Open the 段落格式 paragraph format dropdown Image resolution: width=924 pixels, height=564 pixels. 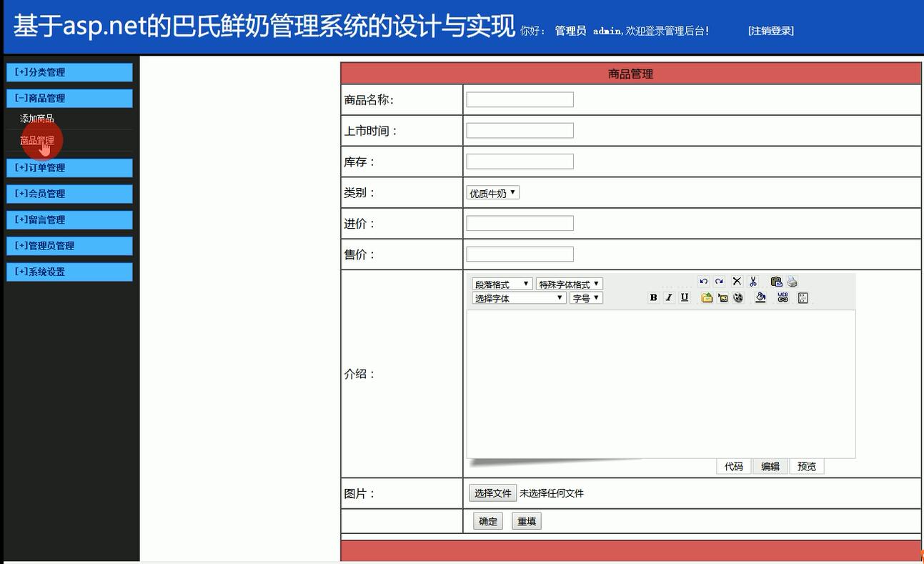point(502,284)
